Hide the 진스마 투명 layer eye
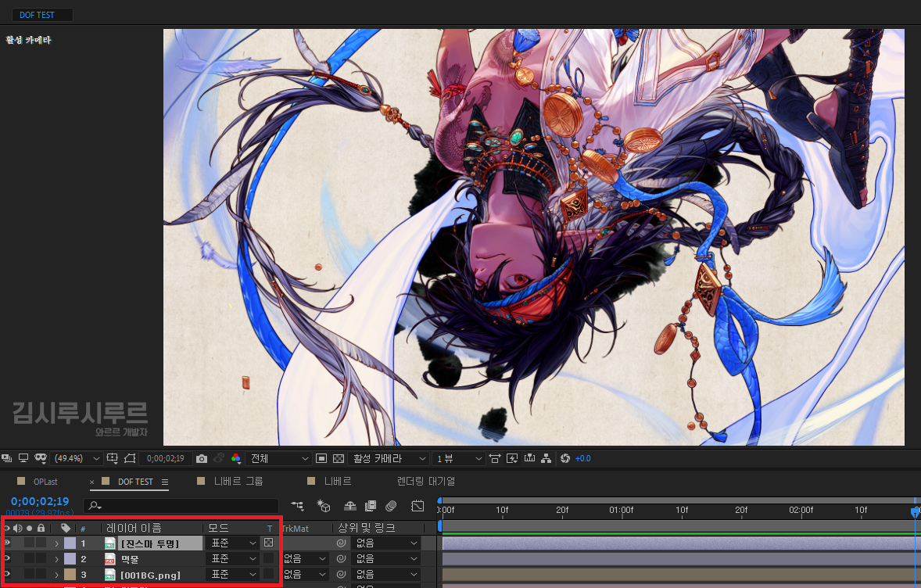This screenshot has height=588, width=921. click(6, 543)
